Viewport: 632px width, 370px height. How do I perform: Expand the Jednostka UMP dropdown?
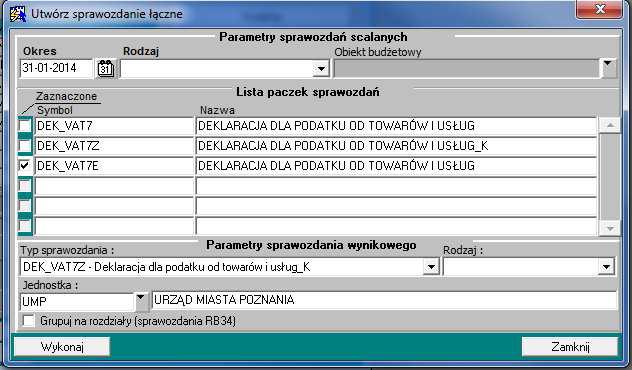pyautogui.click(x=141, y=301)
